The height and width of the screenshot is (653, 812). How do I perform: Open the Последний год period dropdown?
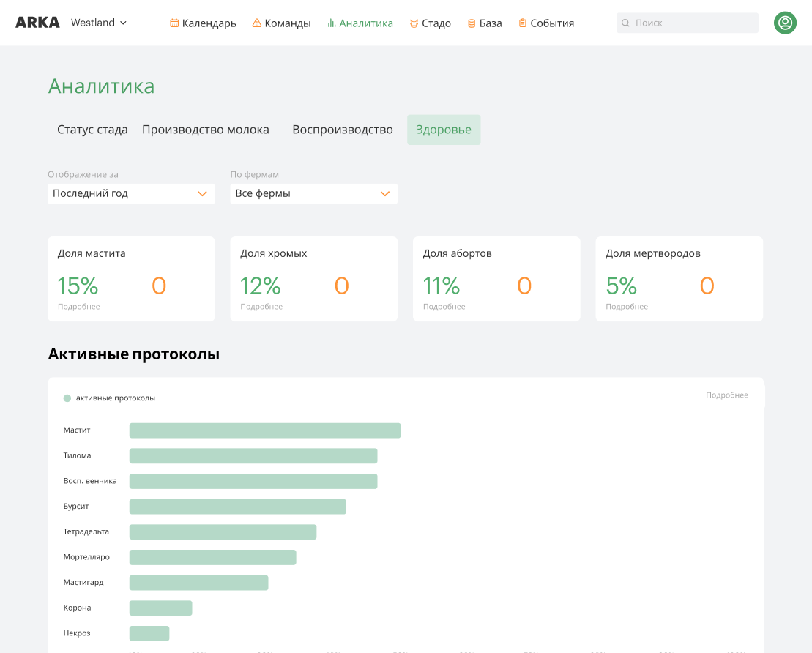[x=131, y=194]
